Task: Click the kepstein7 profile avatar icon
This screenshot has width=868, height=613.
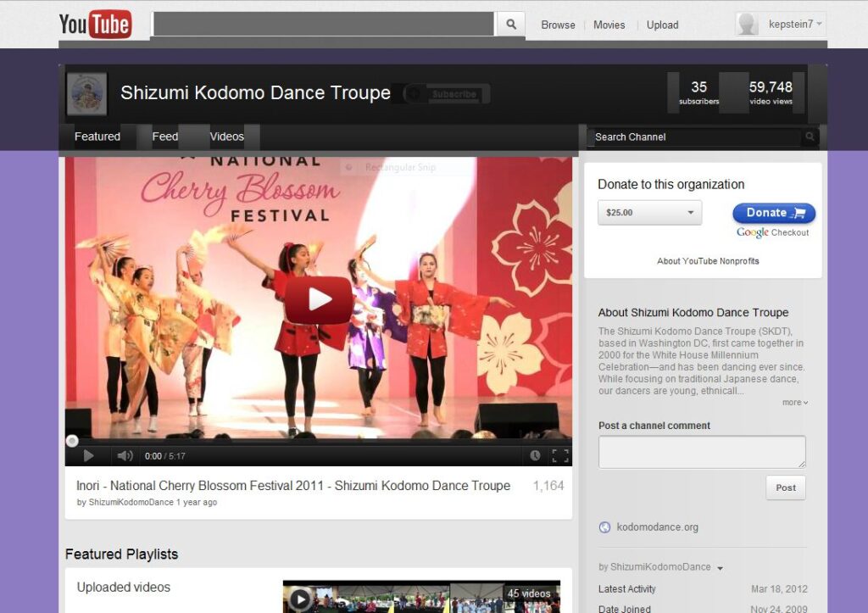Action: pos(747,23)
